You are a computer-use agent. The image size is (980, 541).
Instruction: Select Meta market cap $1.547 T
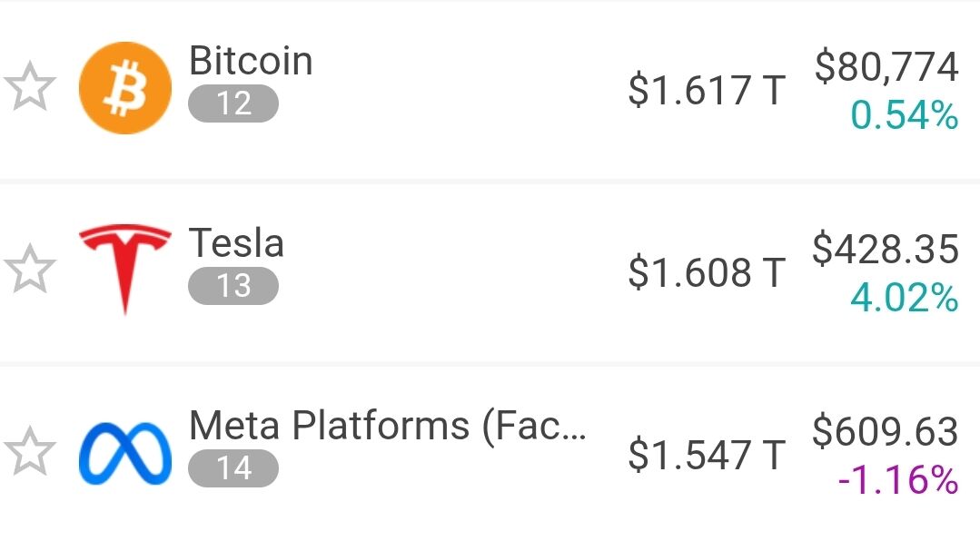(x=707, y=455)
